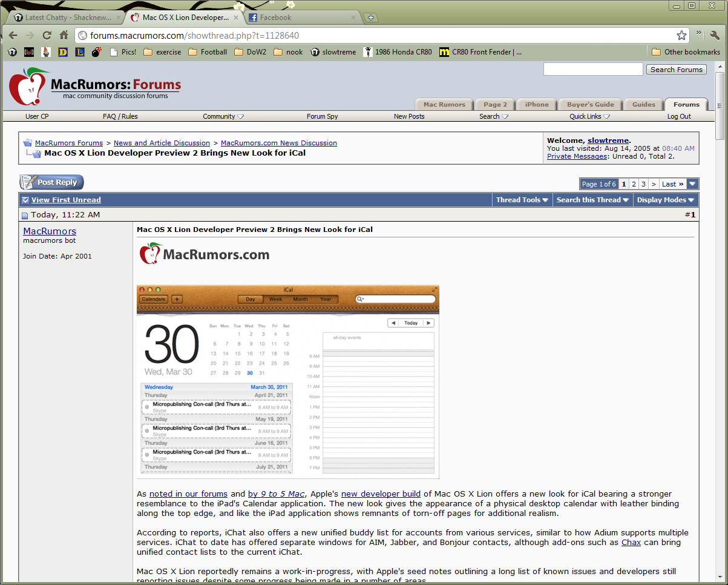728x585 pixels.
Task: Select the Mac Rumors site tab
Action: 444,104
